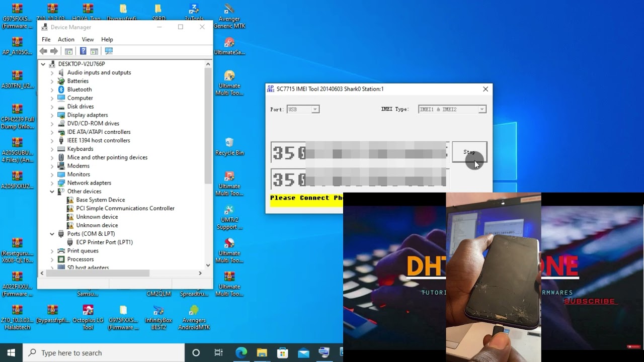Image resolution: width=644 pixels, height=362 pixels.
Task: Click the Device Manager vertical scrollbar thumb
Action: click(208, 126)
